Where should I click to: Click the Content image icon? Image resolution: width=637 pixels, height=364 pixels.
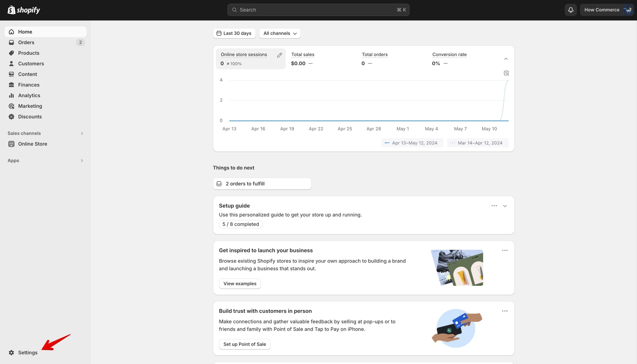(11, 74)
